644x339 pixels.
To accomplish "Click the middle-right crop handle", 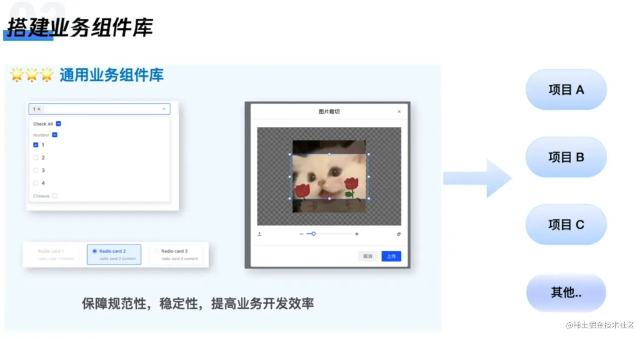I will coord(368,176).
